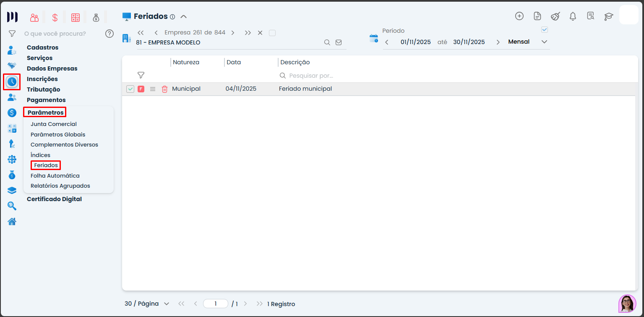Click the magnifier search icon beside company name
Screen dimensions: 644x317
[327, 42]
